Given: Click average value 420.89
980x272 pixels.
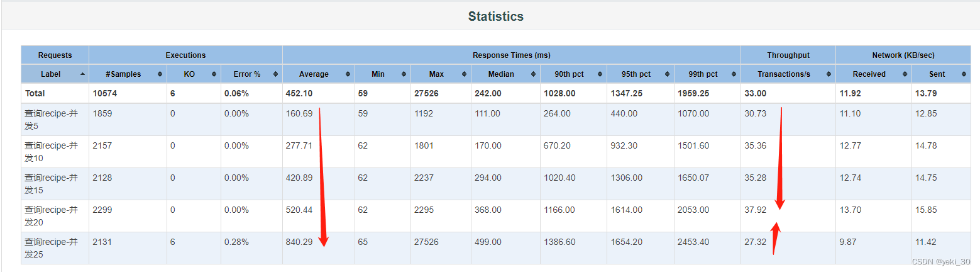Looking at the screenshot, I should (299, 178).
